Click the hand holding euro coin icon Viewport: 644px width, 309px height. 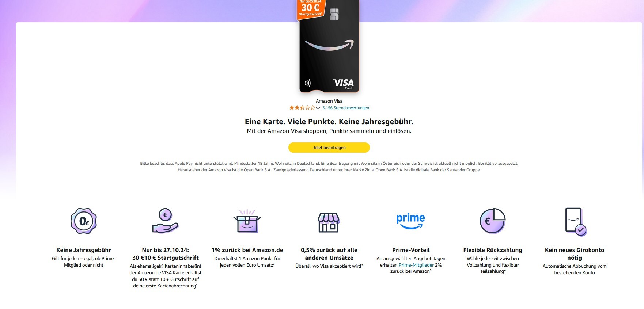[x=165, y=221]
